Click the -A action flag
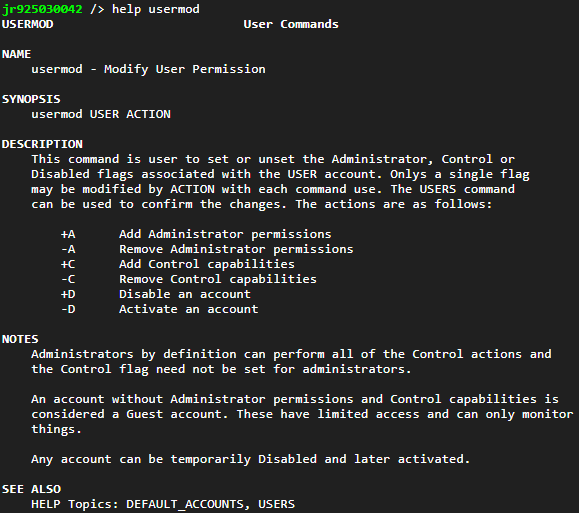This screenshot has width=579, height=513. coord(68,249)
